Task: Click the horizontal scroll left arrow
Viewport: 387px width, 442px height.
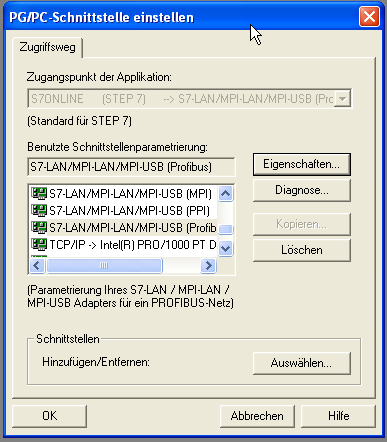Action: tap(37, 266)
